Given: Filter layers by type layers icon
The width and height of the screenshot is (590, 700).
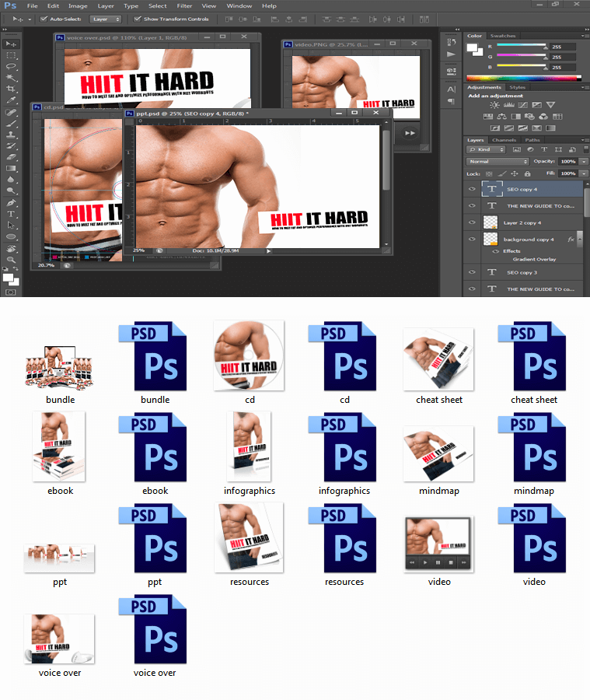Looking at the screenshot, I should (x=544, y=149).
